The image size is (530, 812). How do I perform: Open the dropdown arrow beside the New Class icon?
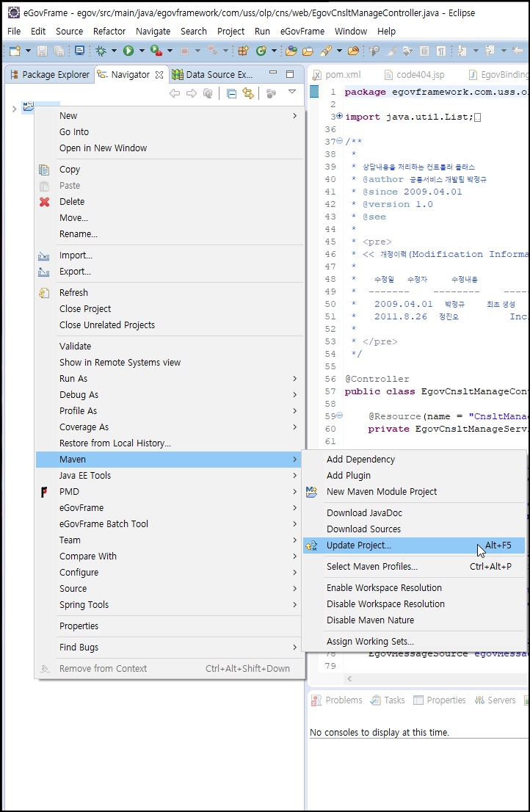pos(275,51)
